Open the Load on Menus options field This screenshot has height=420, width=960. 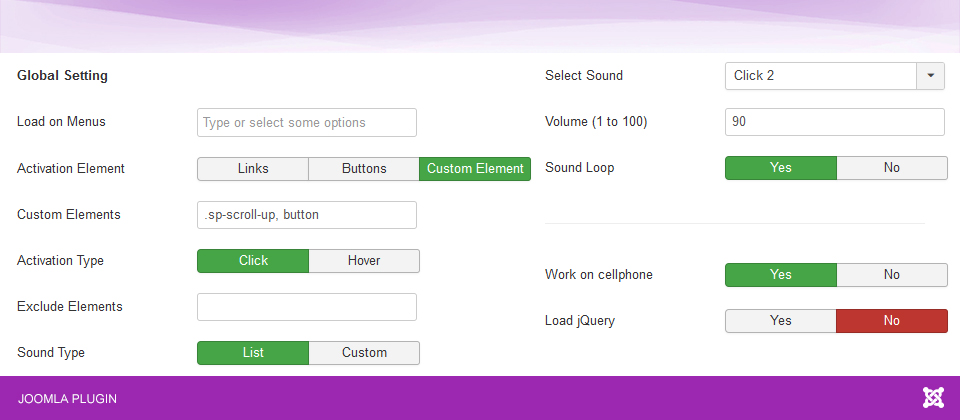click(307, 122)
